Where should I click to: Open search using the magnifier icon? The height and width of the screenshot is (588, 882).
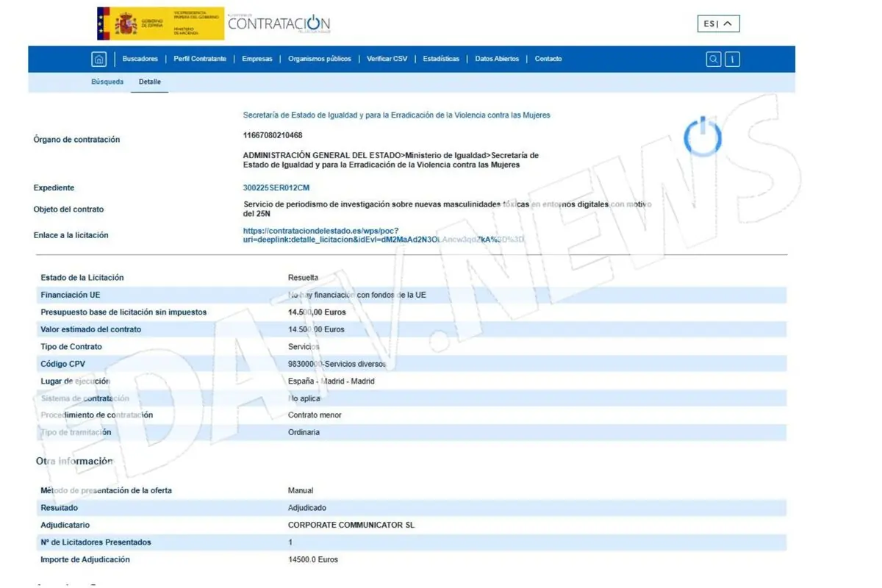713,59
